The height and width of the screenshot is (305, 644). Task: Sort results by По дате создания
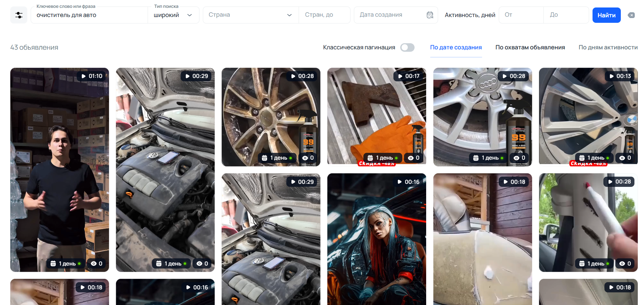[x=456, y=47]
